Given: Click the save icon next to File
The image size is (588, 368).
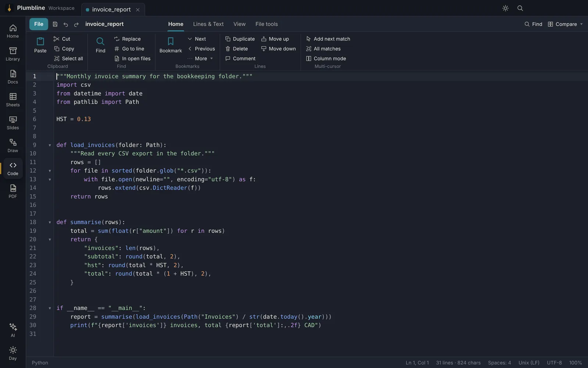Looking at the screenshot, I should coord(55,24).
